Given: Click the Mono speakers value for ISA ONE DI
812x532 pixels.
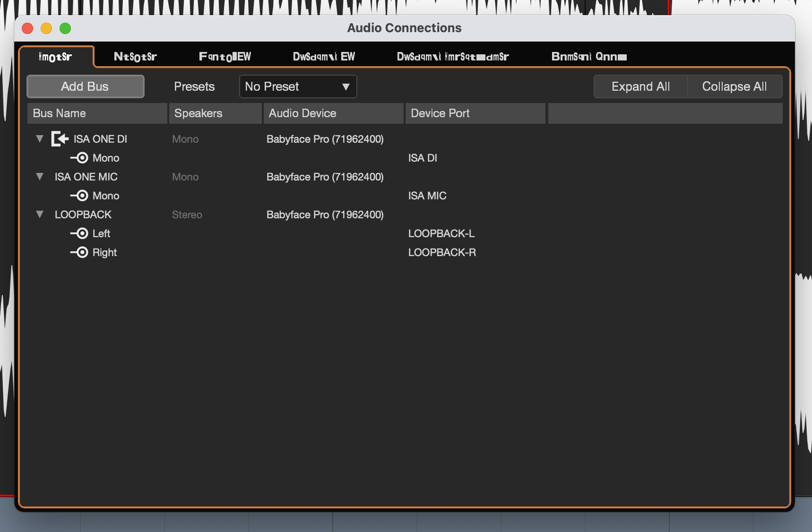Looking at the screenshot, I should (185, 139).
